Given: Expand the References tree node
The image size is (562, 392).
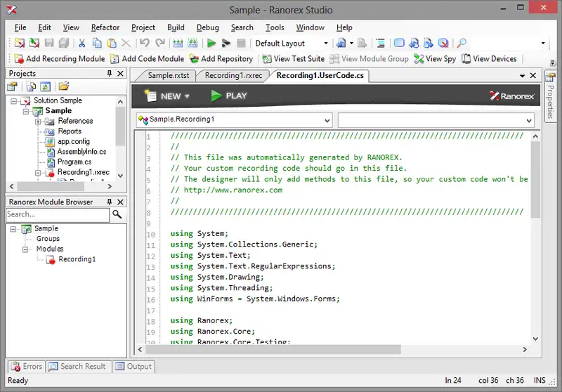Looking at the screenshot, I should pyautogui.click(x=38, y=122).
